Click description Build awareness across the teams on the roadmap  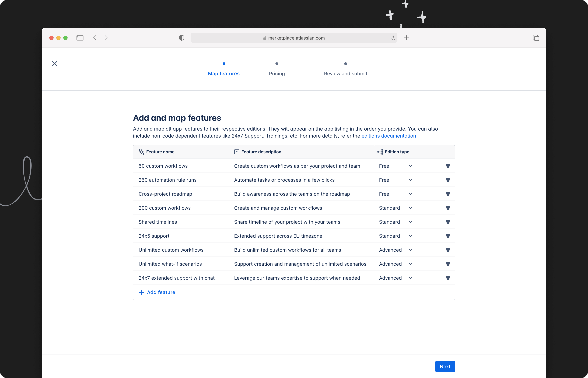click(292, 194)
